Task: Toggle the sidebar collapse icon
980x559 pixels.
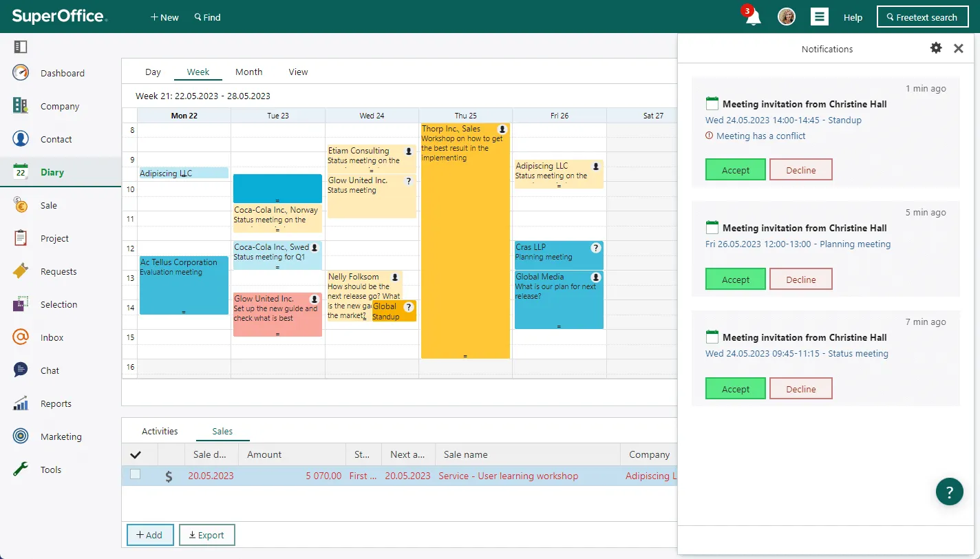Action: [x=21, y=47]
